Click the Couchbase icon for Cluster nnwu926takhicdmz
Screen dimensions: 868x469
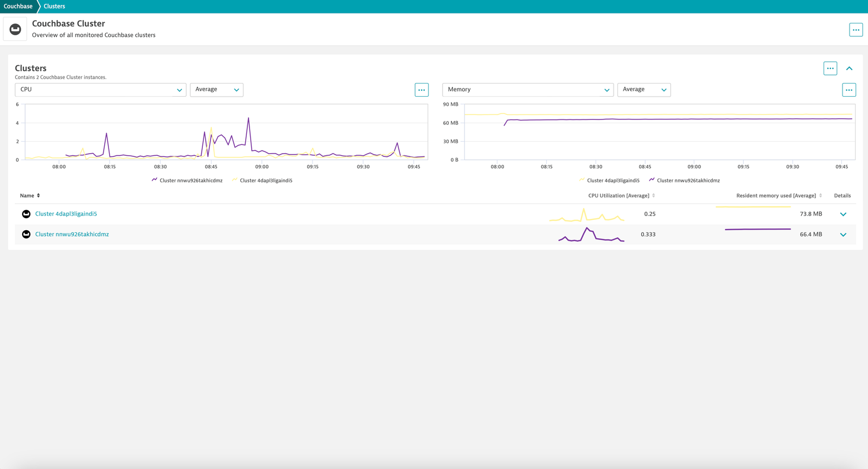pyautogui.click(x=26, y=234)
